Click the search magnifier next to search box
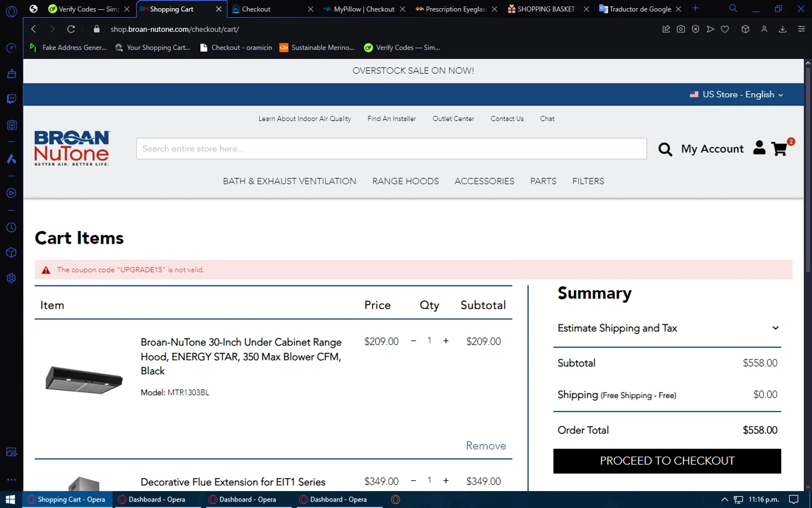Screen dimensions: 812x508 [665, 149]
